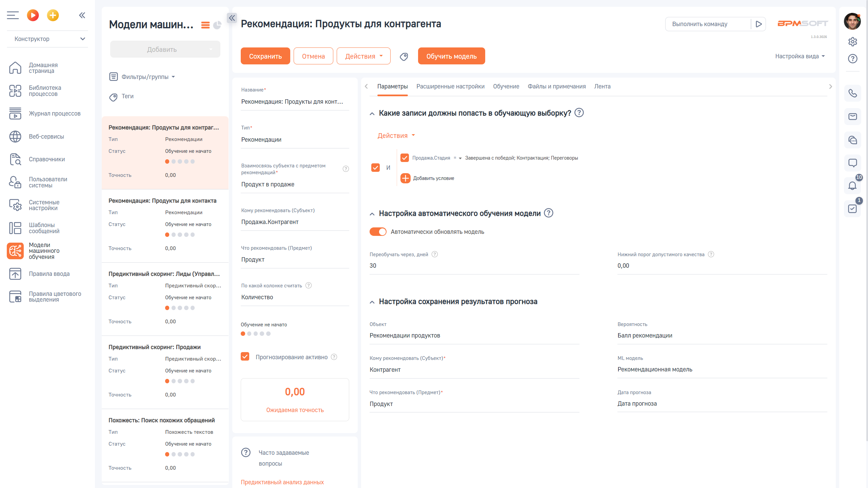
Task: Click the orange play process icon
Action: click(33, 15)
